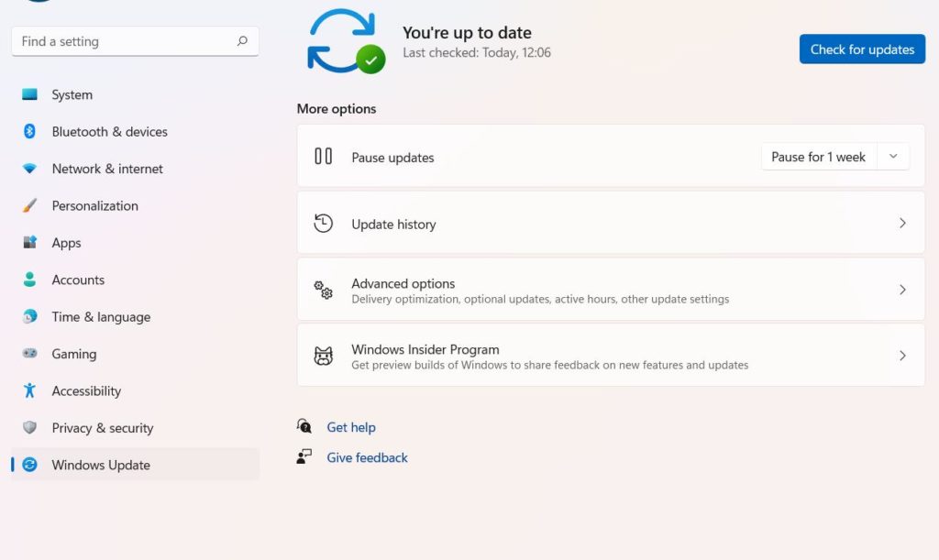Click the Bluetooth icon in sidebar
Viewport: 939px width, 560px height.
(x=29, y=132)
